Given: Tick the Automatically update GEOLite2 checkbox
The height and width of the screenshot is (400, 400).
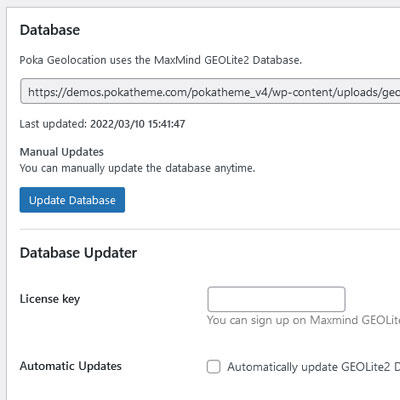Looking at the screenshot, I should [214, 367].
